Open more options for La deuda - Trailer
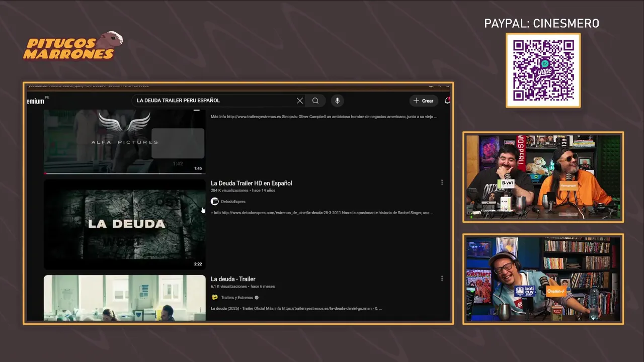Screen dimensions: 644x362 coord(442,278)
